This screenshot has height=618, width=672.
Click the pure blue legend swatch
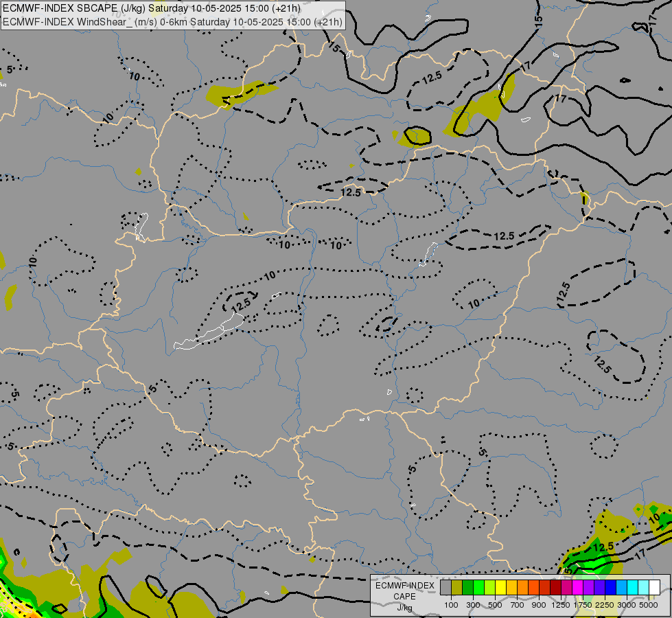pos(610,587)
